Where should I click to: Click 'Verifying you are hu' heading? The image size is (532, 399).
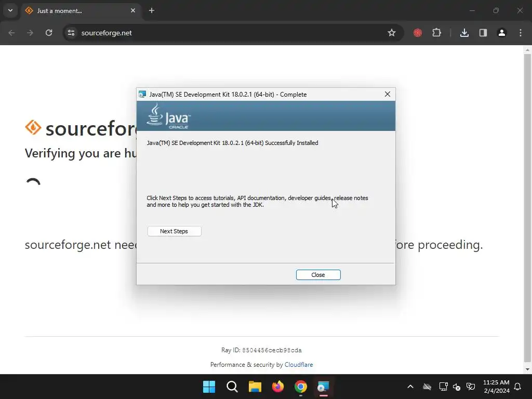81,153
